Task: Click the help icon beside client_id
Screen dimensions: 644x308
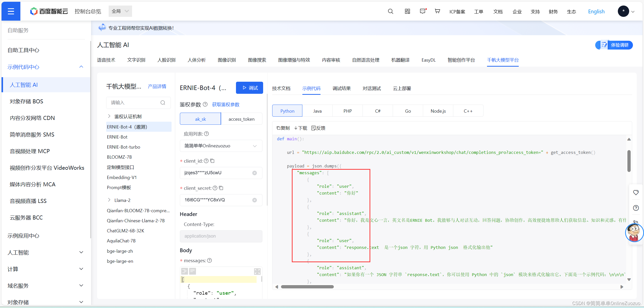Action: pyautogui.click(x=206, y=161)
